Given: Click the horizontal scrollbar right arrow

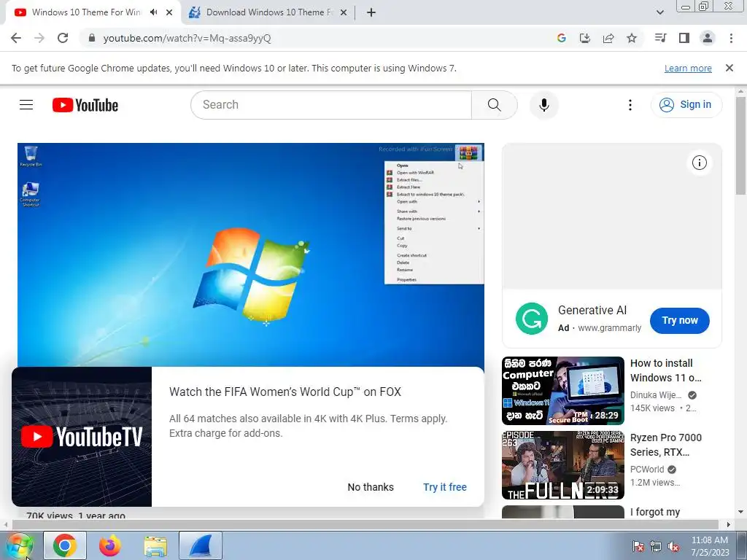Looking at the screenshot, I should 729,524.
